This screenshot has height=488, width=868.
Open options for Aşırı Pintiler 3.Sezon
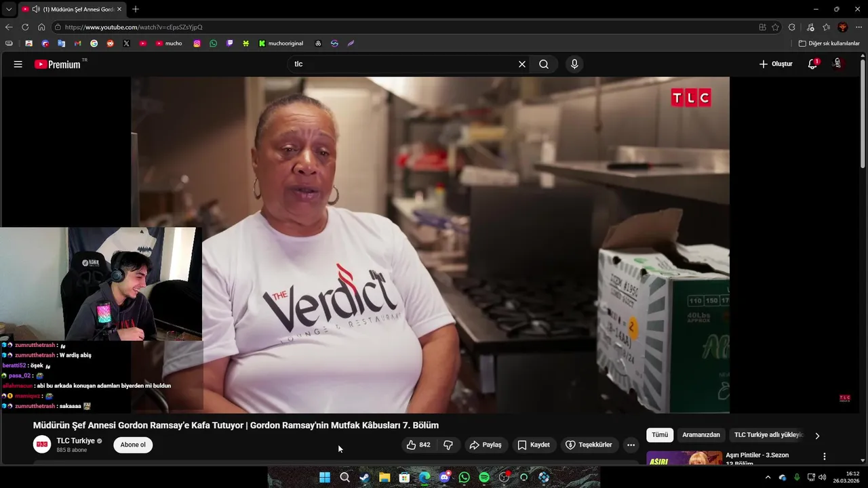pos(825,457)
